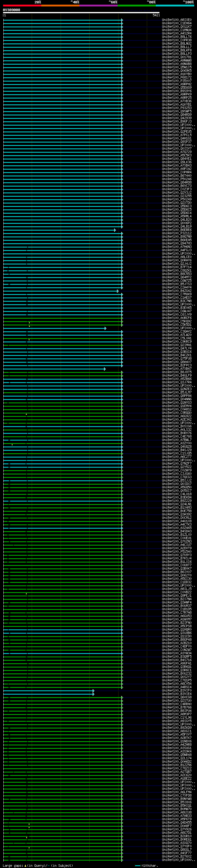The width and height of the screenshot is (197, 868).
Task: Select the UniRef100_C3JG60 label
Action: point(177,474)
